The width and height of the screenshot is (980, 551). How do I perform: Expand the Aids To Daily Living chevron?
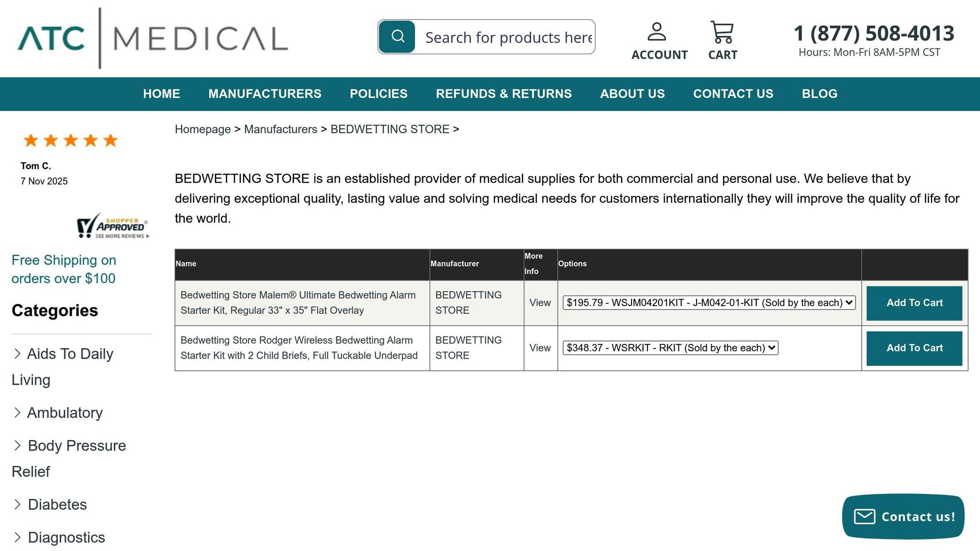coord(18,354)
